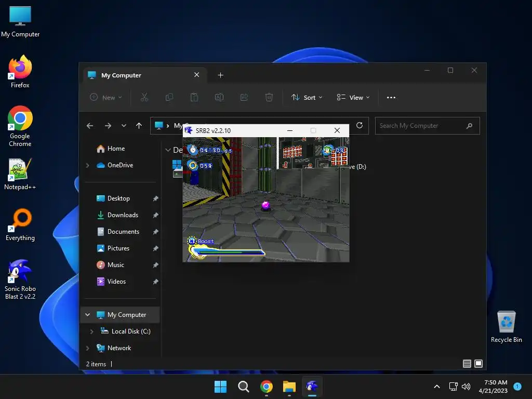Open Sonic Robo Blast 2 desktop shortcut
The image size is (532, 399).
coord(20,279)
